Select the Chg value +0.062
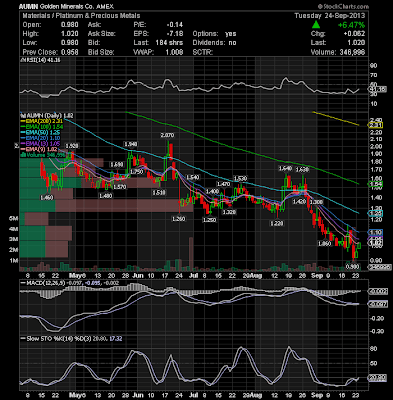The height and width of the screenshot is (400, 393). click(354, 34)
